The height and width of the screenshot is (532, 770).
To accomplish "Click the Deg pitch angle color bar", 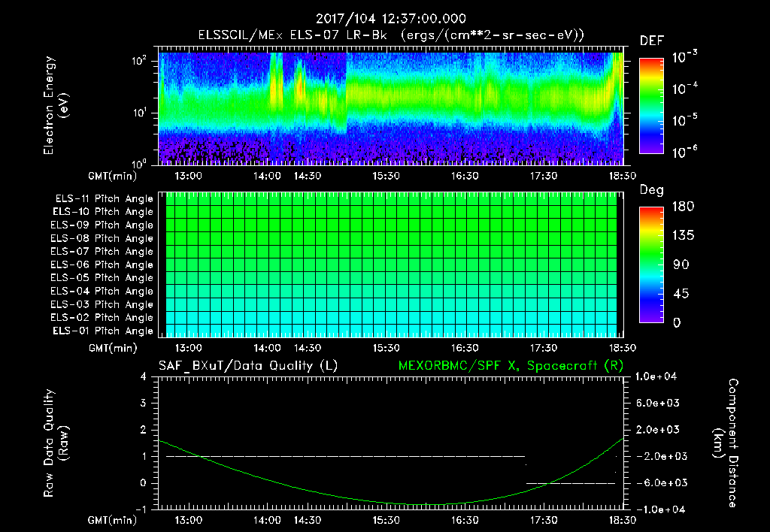I will click(x=651, y=265).
